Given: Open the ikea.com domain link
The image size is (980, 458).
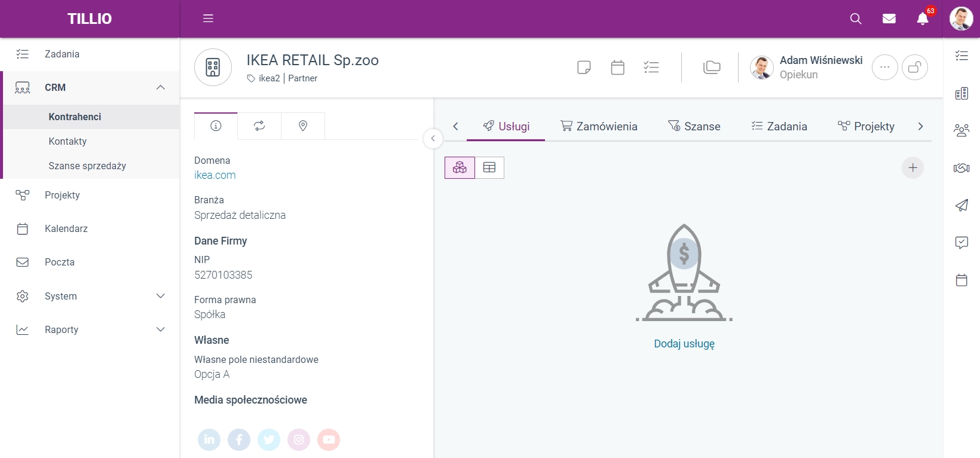Looking at the screenshot, I should tap(215, 175).
